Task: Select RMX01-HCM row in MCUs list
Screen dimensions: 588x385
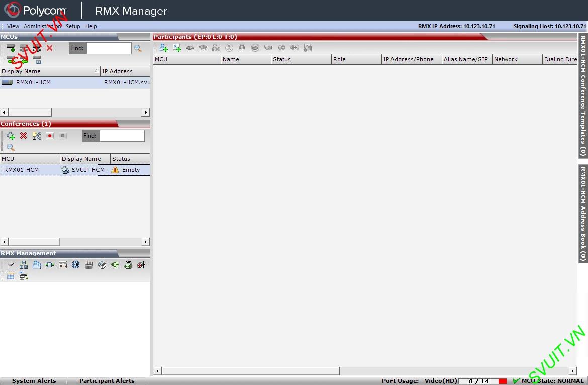Action: [75, 82]
